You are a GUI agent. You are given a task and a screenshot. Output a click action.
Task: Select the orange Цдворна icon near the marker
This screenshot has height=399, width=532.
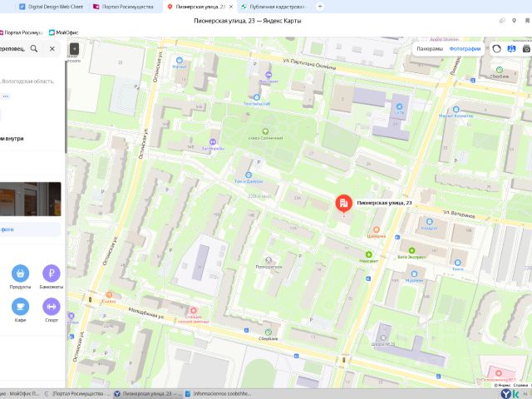point(376,229)
